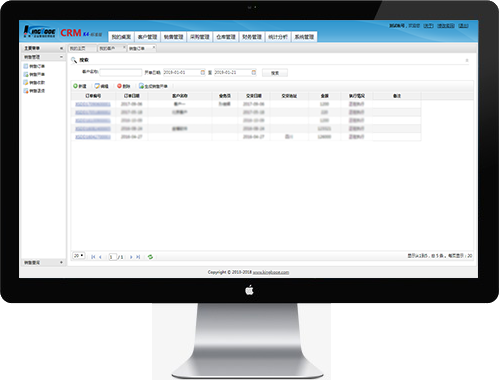Open the end date calendar picker icon
This screenshot has height=380, width=499.
click(x=254, y=72)
